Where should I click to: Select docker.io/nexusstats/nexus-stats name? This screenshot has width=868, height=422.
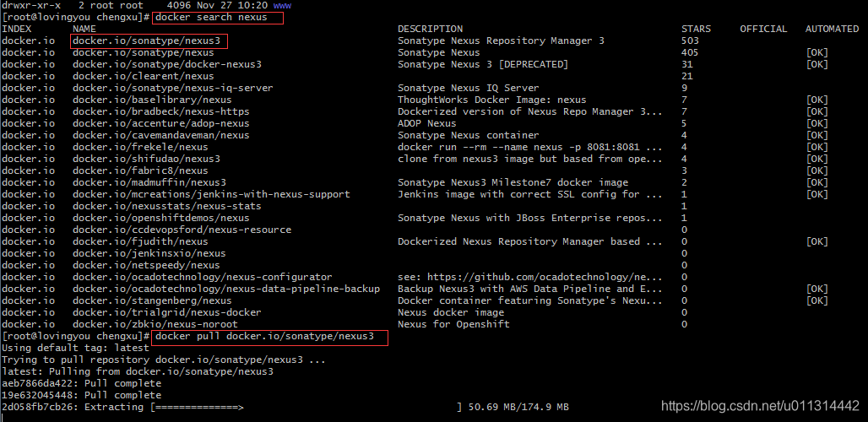(166, 206)
